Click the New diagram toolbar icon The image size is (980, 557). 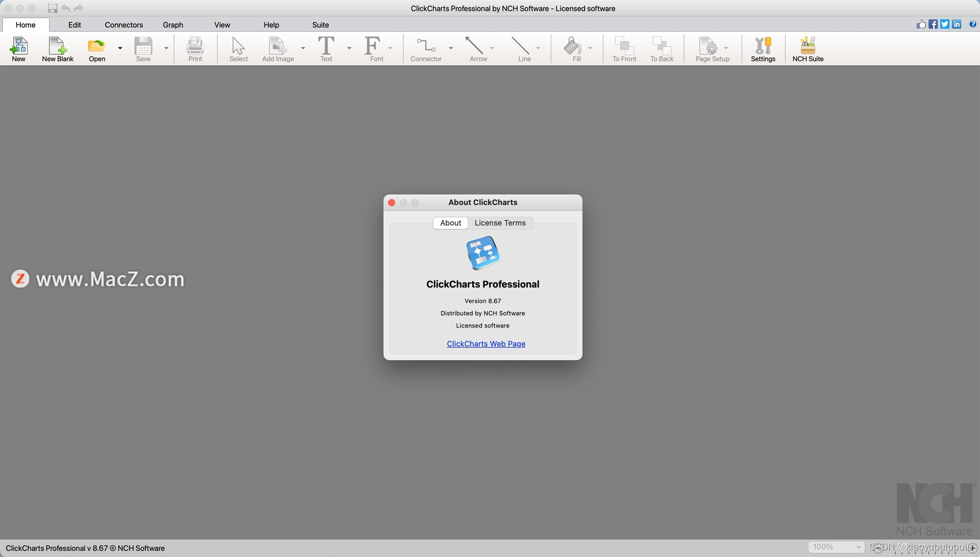pyautogui.click(x=19, y=49)
